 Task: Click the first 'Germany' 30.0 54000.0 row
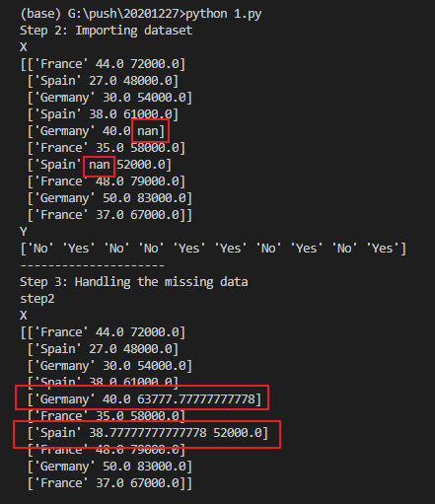pos(109,98)
